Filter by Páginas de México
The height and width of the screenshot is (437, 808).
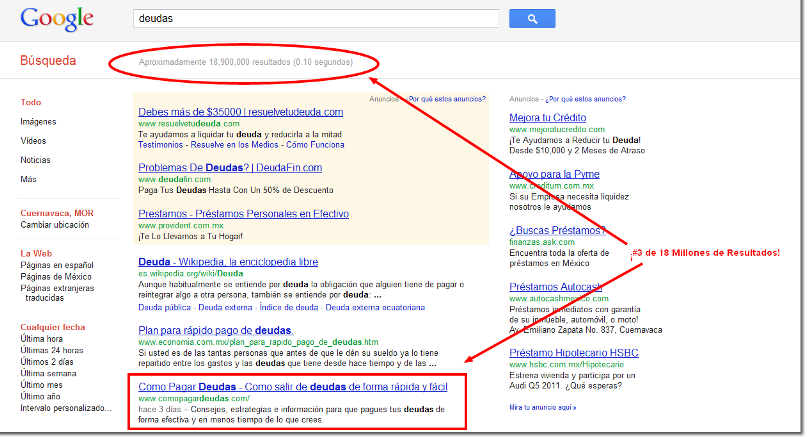point(56,277)
